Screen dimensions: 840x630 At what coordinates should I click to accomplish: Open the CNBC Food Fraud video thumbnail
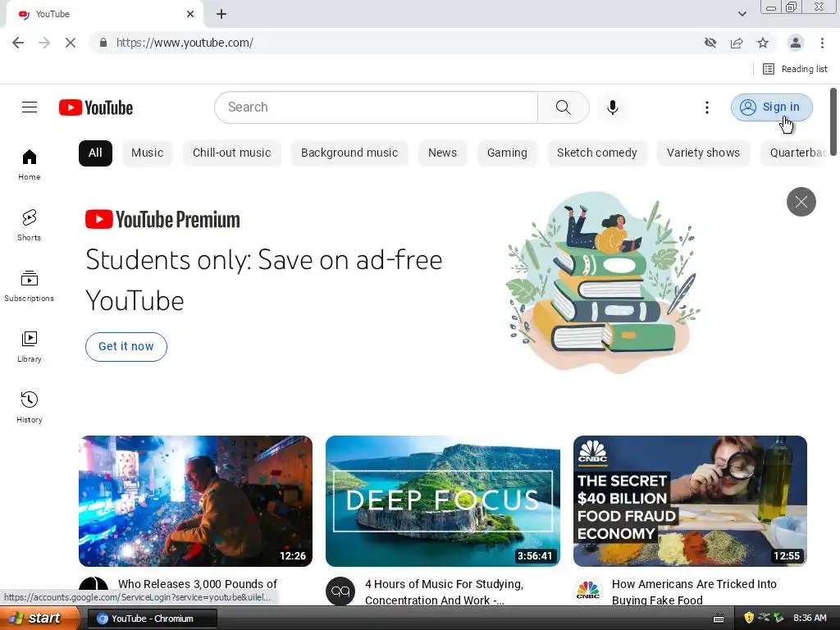click(x=690, y=501)
